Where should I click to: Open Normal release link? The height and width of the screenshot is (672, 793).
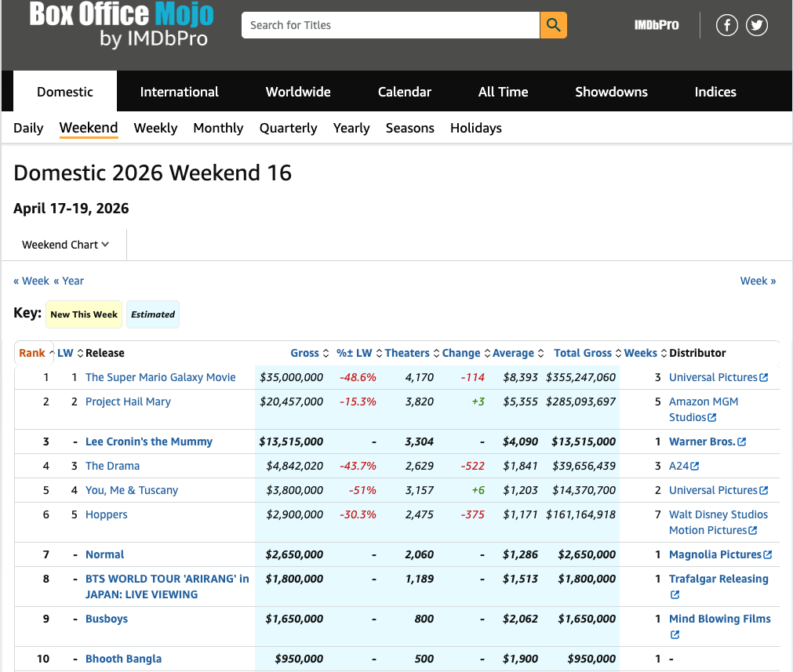coord(104,554)
